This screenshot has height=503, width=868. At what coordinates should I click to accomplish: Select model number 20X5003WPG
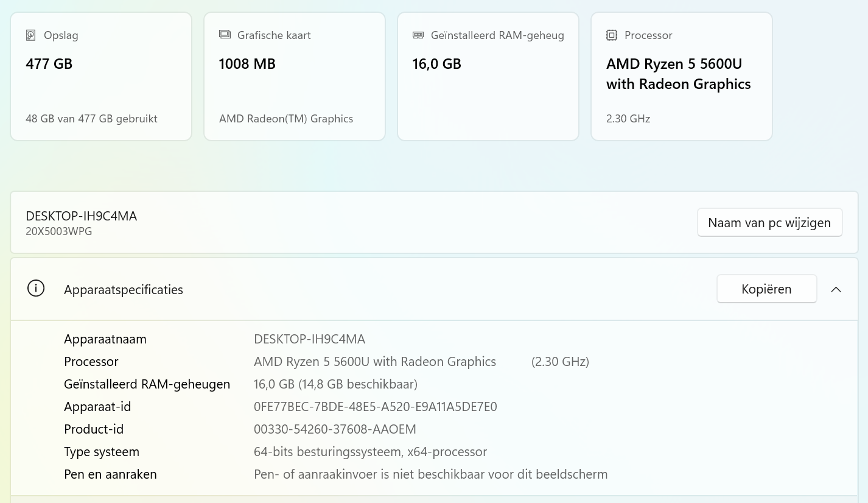pyautogui.click(x=59, y=231)
